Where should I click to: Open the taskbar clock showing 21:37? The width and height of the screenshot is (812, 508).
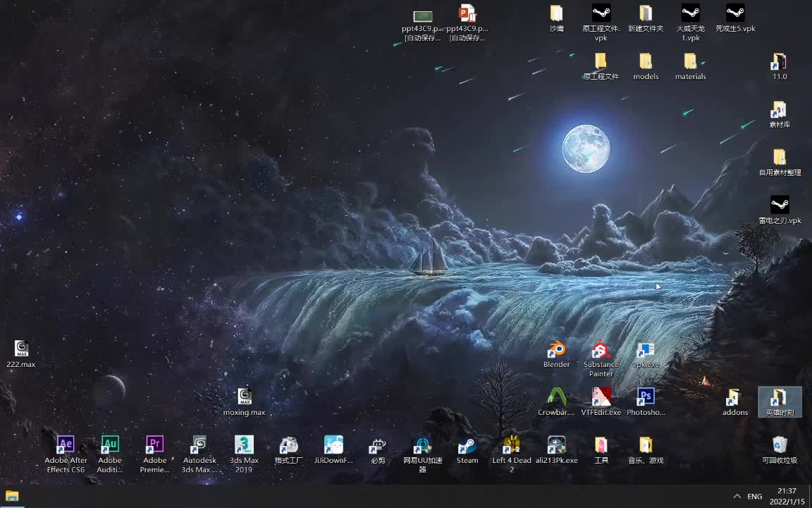click(787, 496)
